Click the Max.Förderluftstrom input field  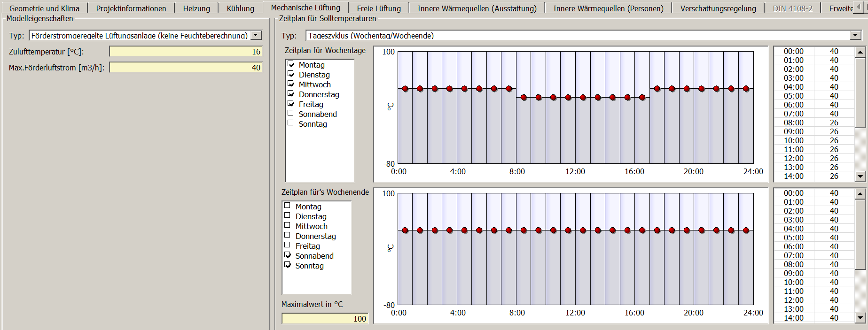pos(186,68)
